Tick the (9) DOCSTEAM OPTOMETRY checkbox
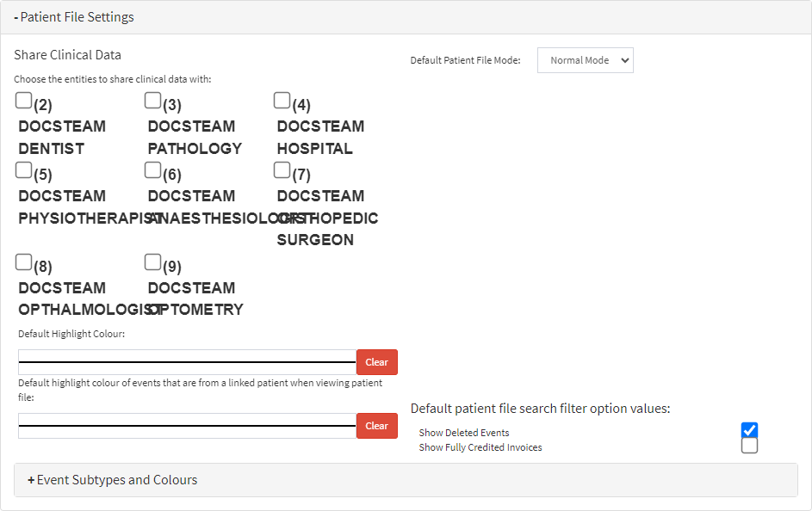 coord(152,262)
